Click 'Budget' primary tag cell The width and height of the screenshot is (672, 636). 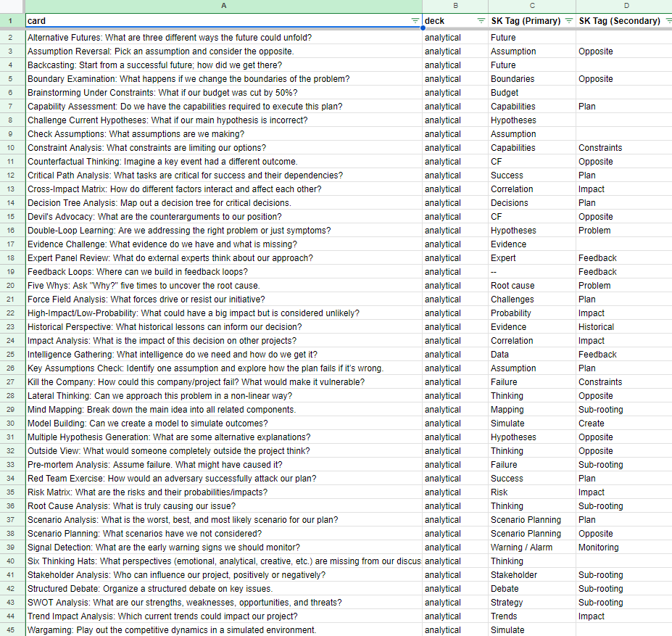532,93
